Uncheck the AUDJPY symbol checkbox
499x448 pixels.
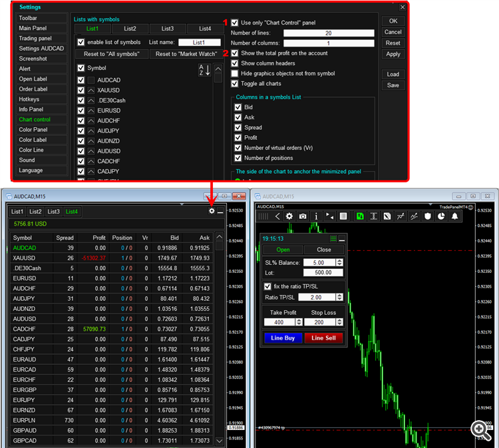coord(81,131)
